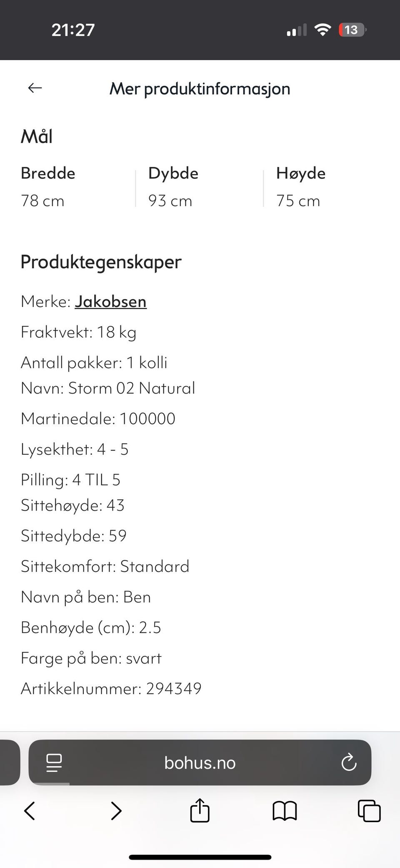Screen dimensions: 400x868
Task: Tap the bohus.no address bar
Action: coord(199,763)
